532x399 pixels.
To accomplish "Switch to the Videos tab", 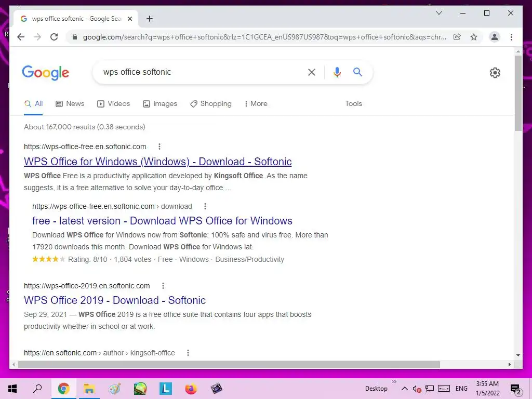I will 113,104.
